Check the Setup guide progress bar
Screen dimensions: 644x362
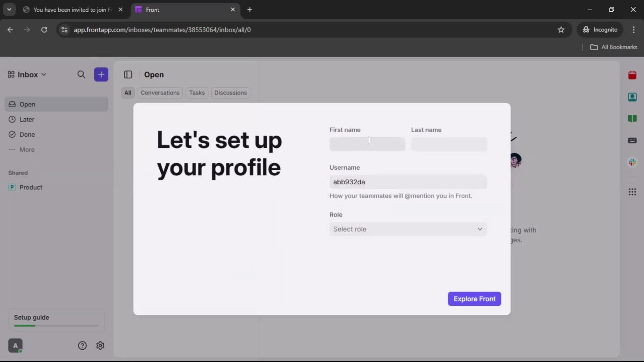tap(56, 325)
